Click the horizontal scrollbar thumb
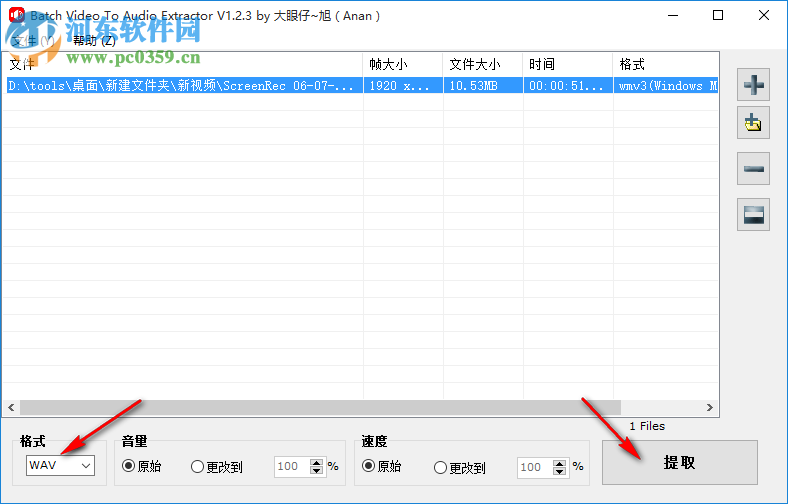This screenshot has height=504, width=788. coord(320,408)
